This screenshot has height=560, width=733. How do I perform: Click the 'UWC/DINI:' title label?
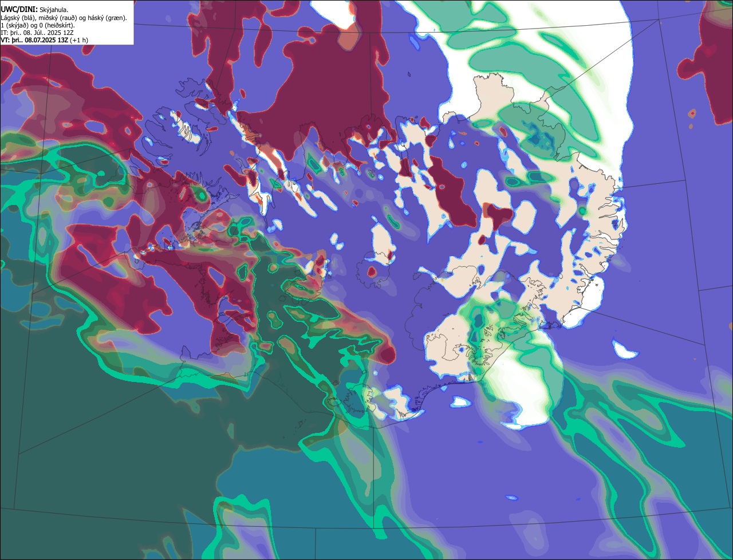click(19, 9)
